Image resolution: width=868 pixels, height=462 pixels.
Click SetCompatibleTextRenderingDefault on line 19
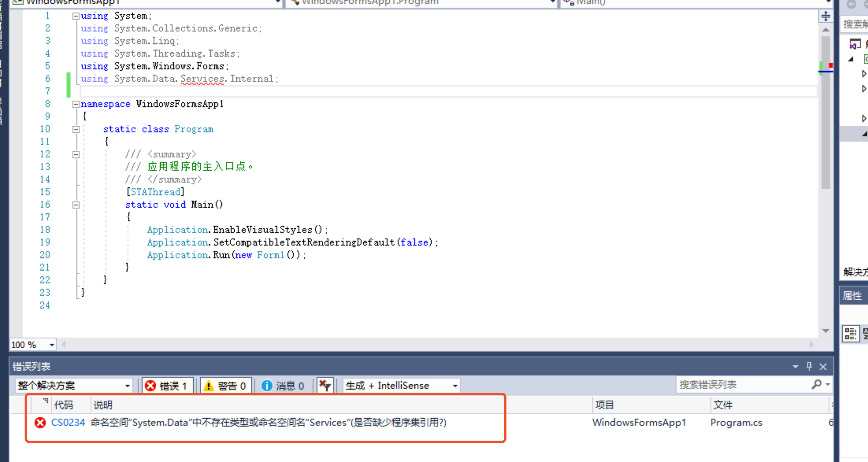pos(304,242)
